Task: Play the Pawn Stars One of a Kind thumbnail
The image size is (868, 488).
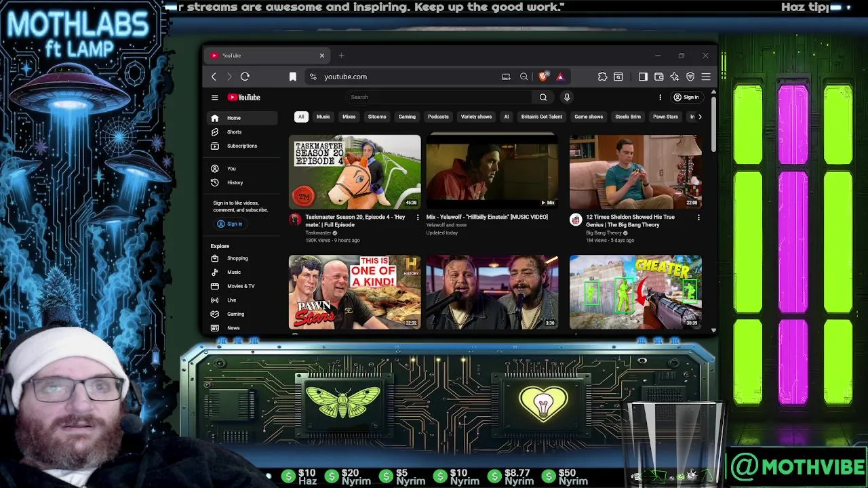Action: pos(355,292)
